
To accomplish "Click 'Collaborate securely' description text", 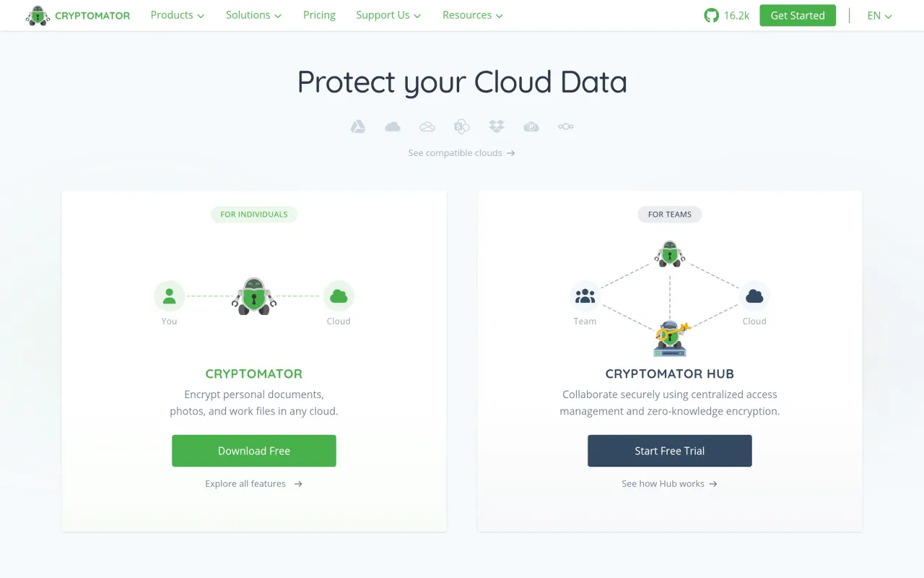I will click(x=670, y=403).
